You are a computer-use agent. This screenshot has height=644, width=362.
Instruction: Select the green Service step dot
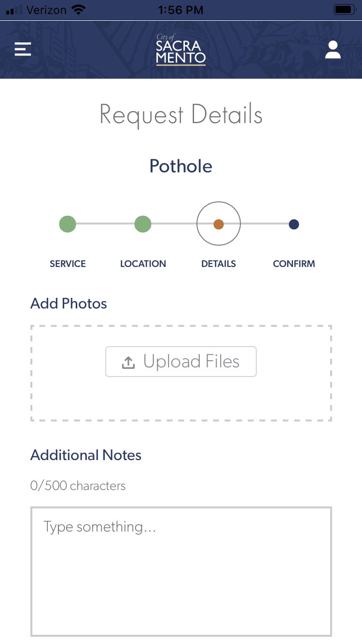68,224
